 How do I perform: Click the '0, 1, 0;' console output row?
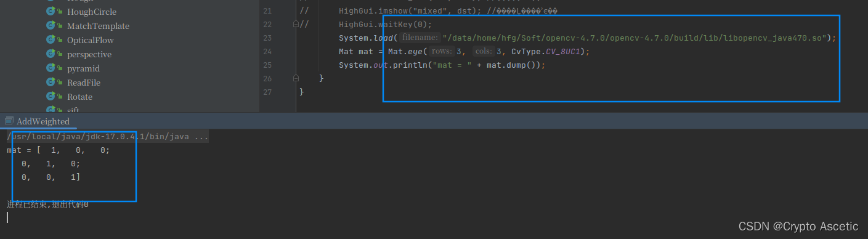pos(51,164)
